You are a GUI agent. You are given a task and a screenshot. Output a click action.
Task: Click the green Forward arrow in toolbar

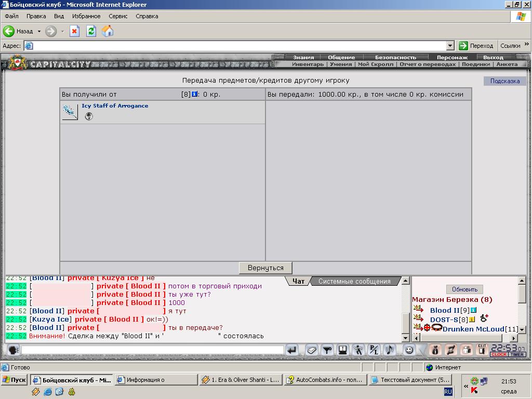pyautogui.click(x=51, y=31)
